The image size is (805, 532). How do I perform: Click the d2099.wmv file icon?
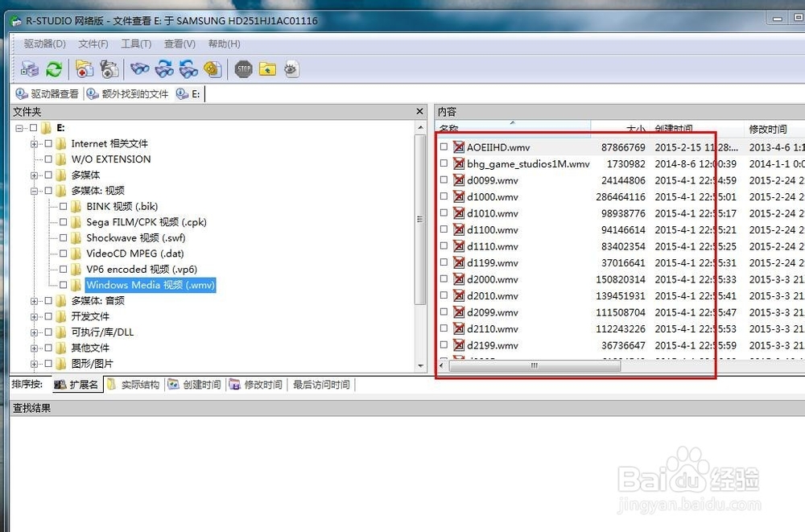459,312
